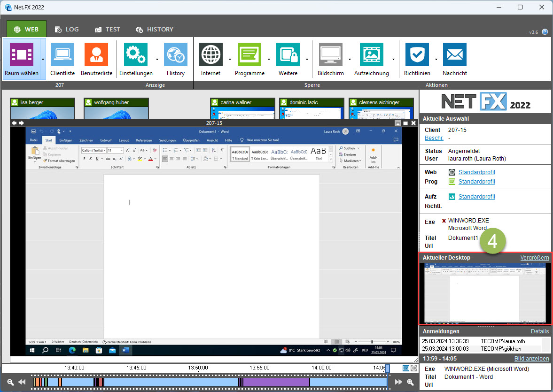Screen dimensions: 553x392
Task: Maximize the 207-15 viewer panel
Action: (405, 123)
